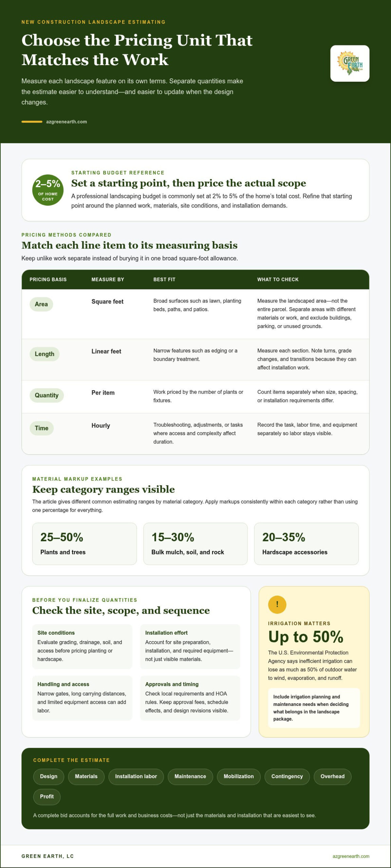Click the Installation labor chip
Image resolution: width=391 pixels, height=868 pixels.
coord(136,776)
